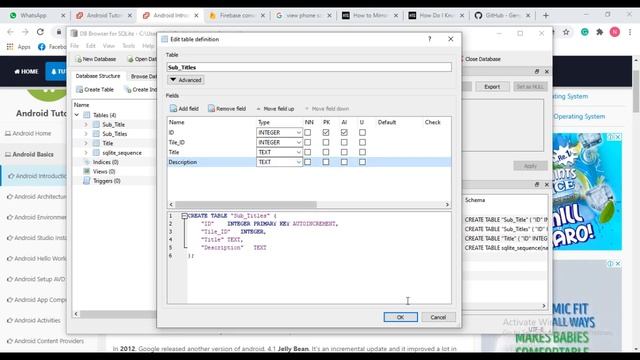Open the View menu in DB Browser
This screenshot has width=640, height=360.
point(109,46)
